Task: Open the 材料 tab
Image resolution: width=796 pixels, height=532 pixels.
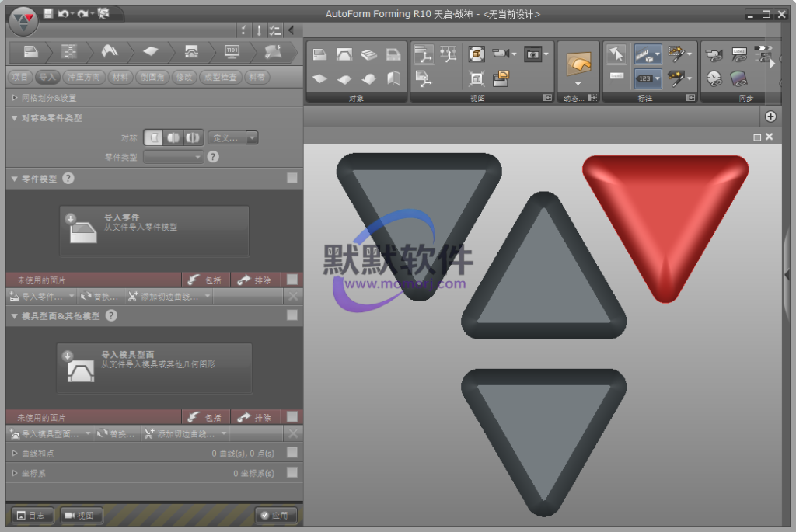Action: point(120,77)
